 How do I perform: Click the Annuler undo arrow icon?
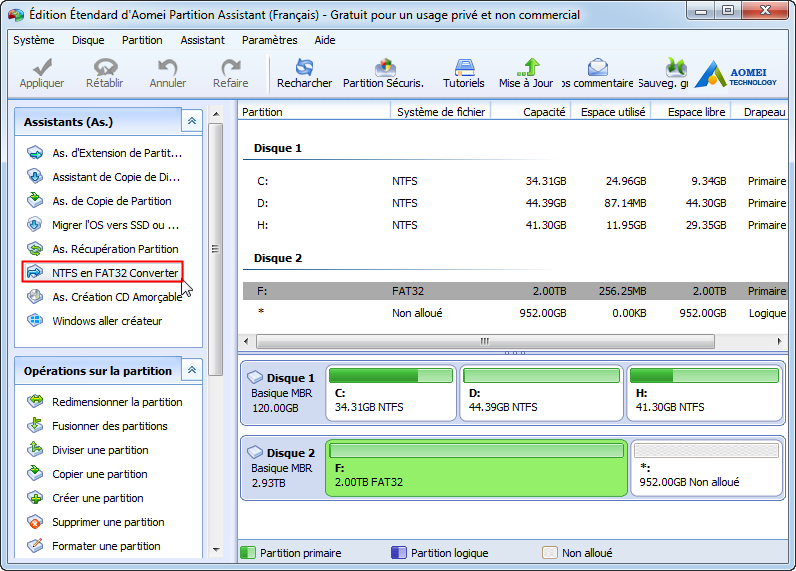(x=168, y=68)
